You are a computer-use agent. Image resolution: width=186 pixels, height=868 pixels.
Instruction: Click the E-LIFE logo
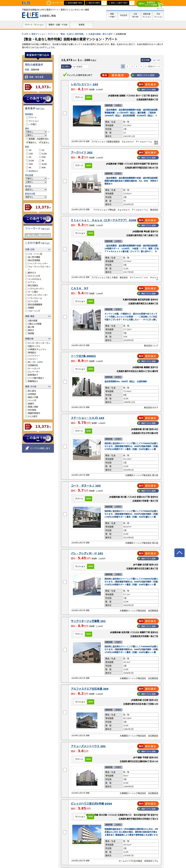(30, 15)
